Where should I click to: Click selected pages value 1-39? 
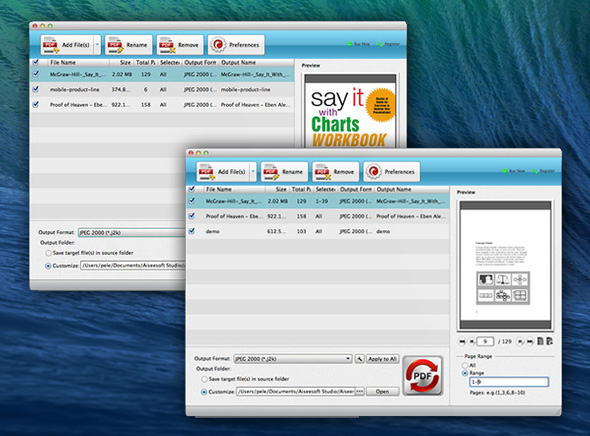tap(322, 201)
